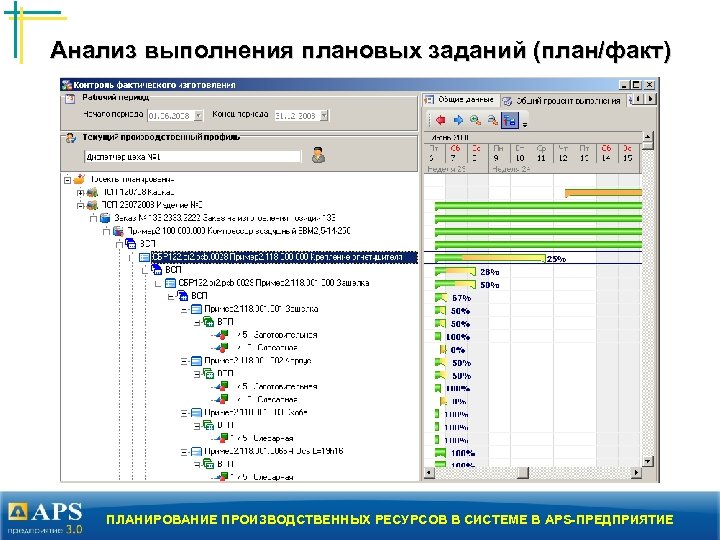Click the Рабочий период calendar icon
The width and height of the screenshot is (720, 540).
[70, 99]
